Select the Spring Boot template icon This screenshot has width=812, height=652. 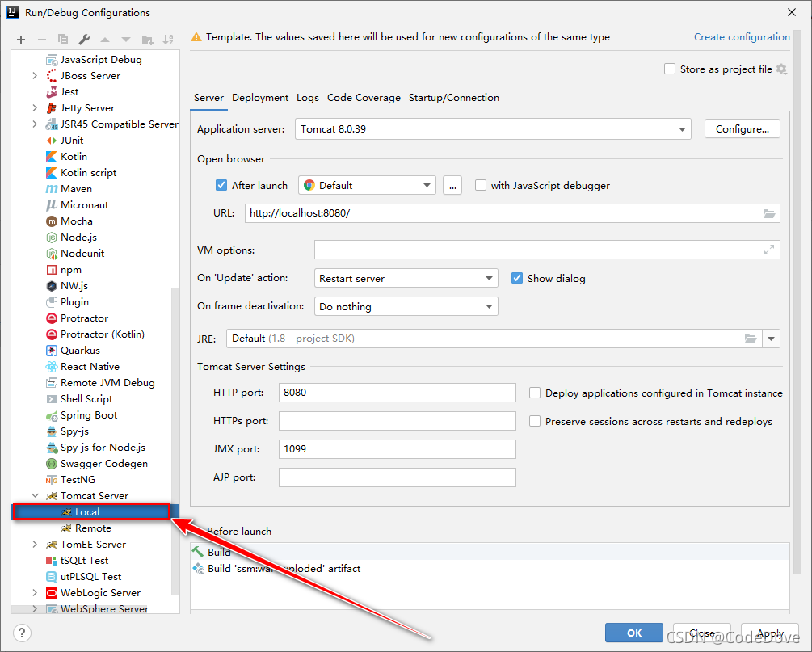click(x=51, y=415)
